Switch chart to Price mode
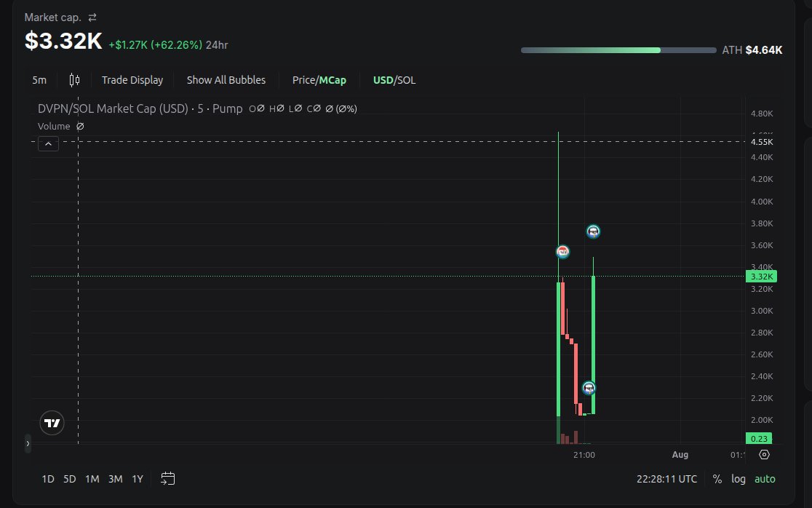Viewport: 812px width, 508px height. coord(303,80)
